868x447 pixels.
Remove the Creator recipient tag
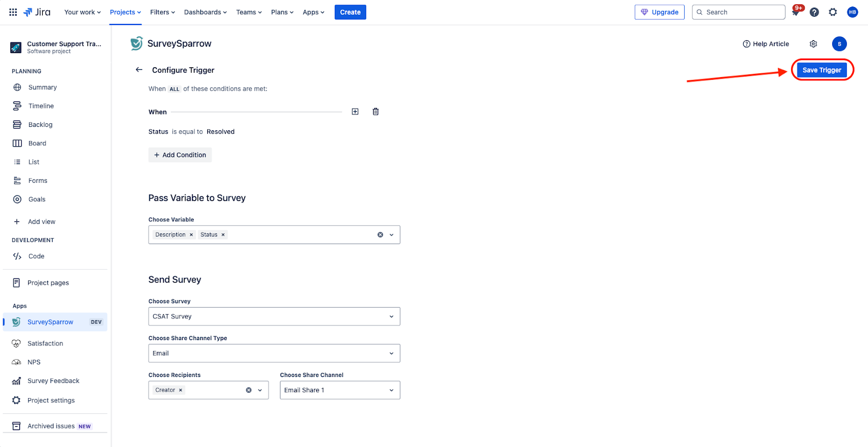(181, 390)
